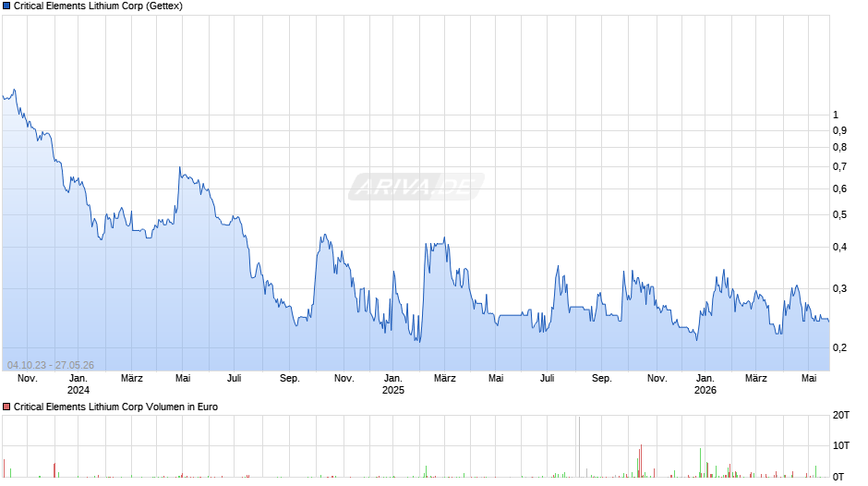
Task: Click price axis label '0,2'
Action: (x=839, y=348)
